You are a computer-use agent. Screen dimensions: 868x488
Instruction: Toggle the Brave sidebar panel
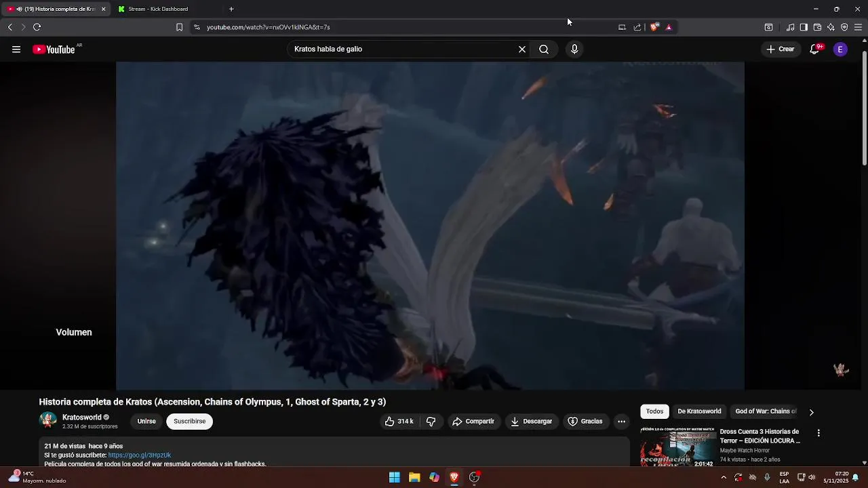click(x=804, y=27)
